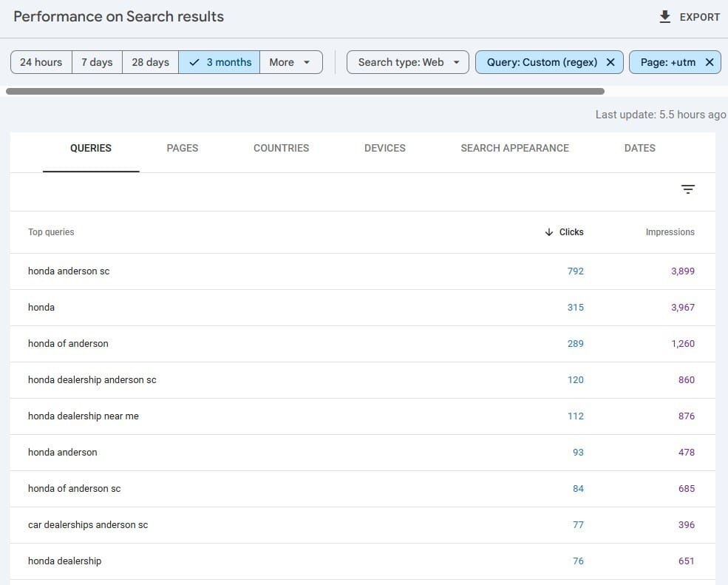Select 'honda dealership anderson sc' query row

[362, 380]
